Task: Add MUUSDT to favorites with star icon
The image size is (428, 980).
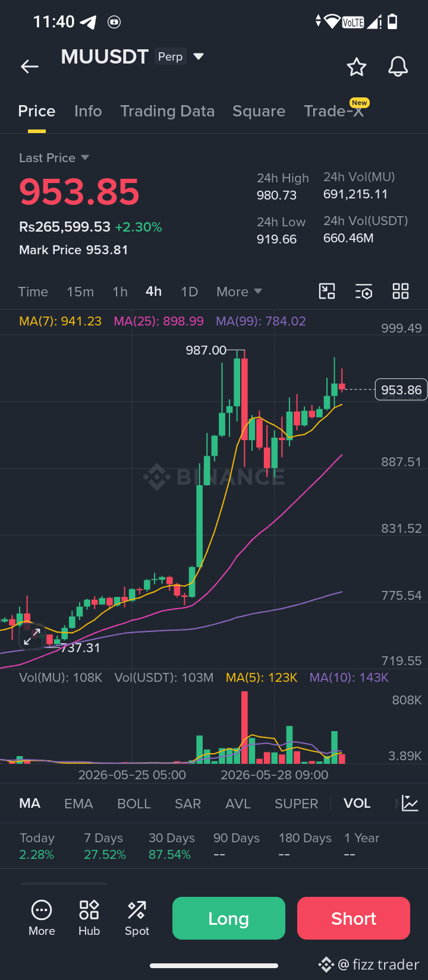Action: coord(357,67)
